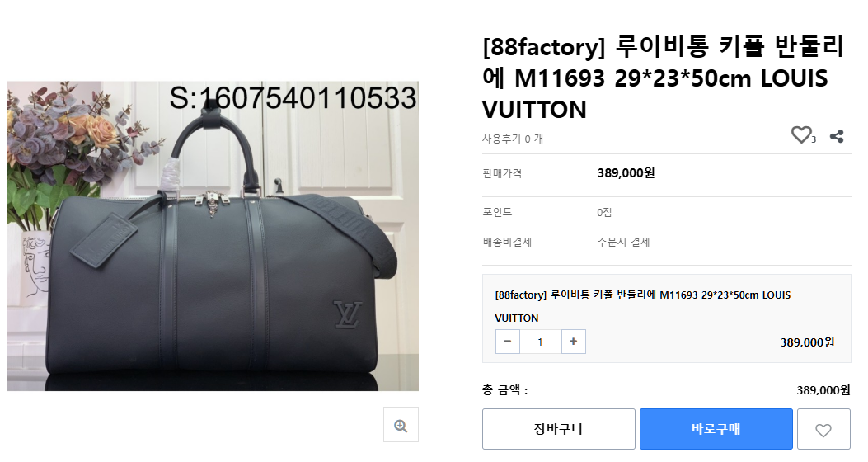
Task: Click the heart icon showing 3 likes
Action: pyautogui.click(x=801, y=134)
